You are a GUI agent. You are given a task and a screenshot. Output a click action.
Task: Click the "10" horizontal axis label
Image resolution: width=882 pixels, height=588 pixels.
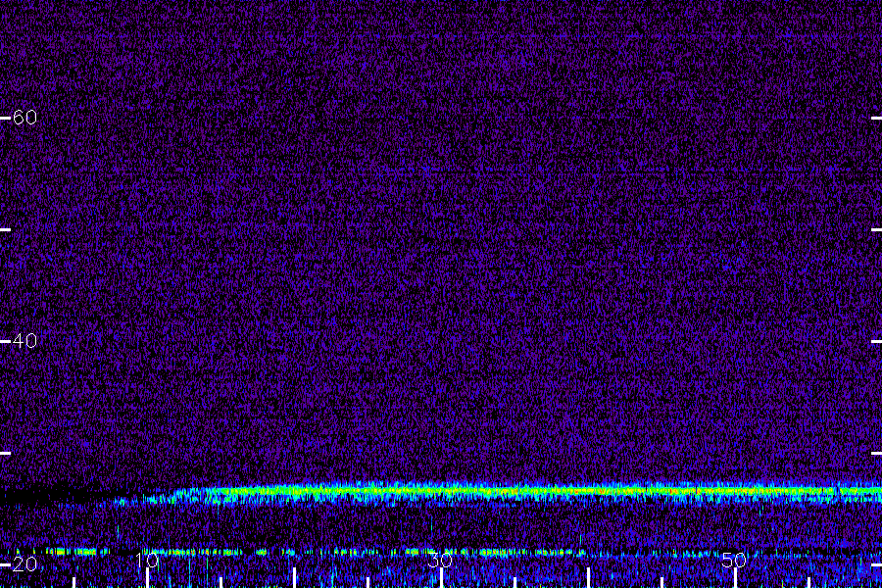(x=147, y=560)
